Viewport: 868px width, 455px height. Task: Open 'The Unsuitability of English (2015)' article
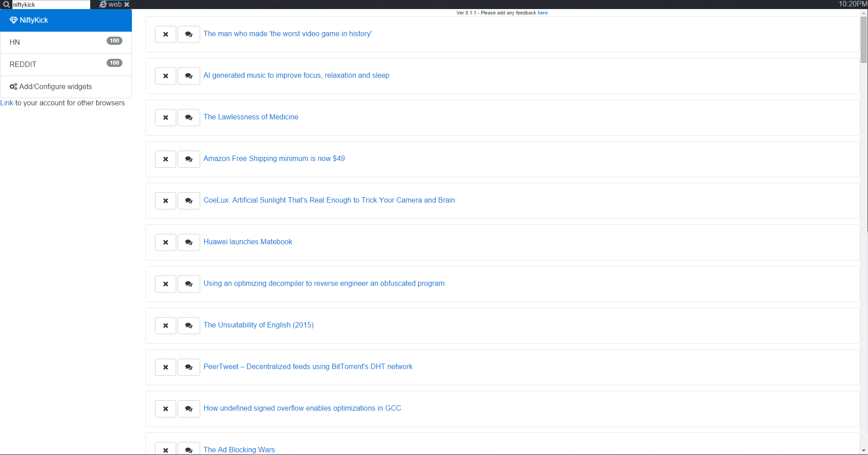click(258, 325)
